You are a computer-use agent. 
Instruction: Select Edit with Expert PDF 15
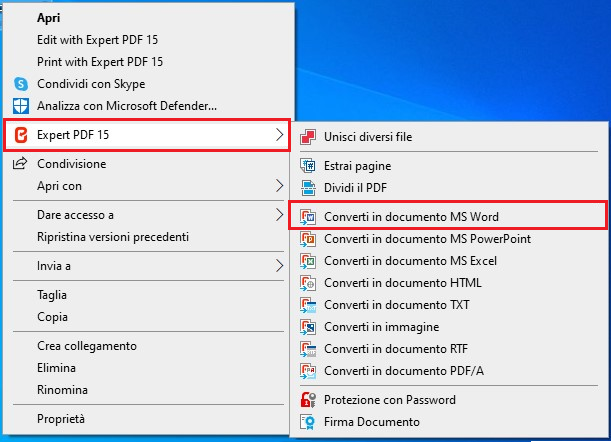(x=148, y=40)
